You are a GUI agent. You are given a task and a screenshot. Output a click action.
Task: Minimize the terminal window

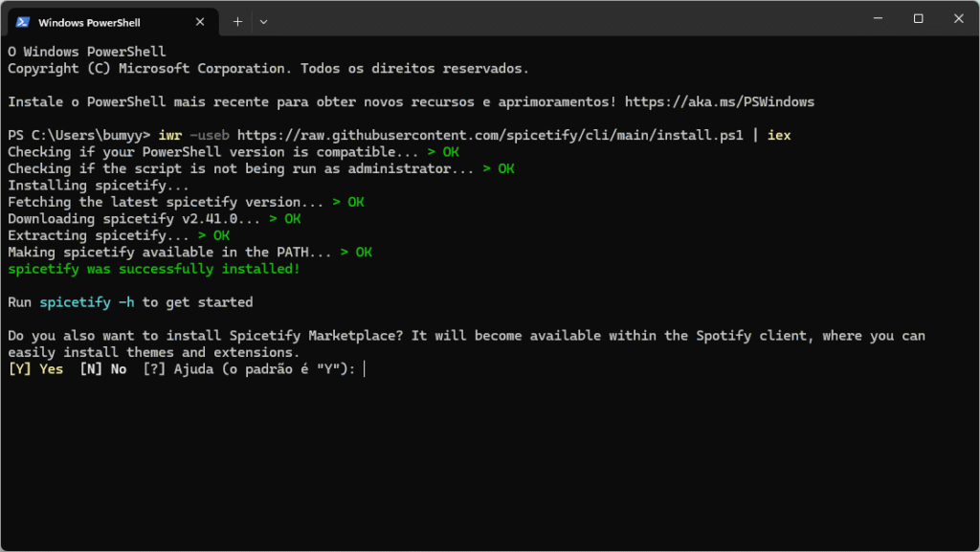click(879, 19)
